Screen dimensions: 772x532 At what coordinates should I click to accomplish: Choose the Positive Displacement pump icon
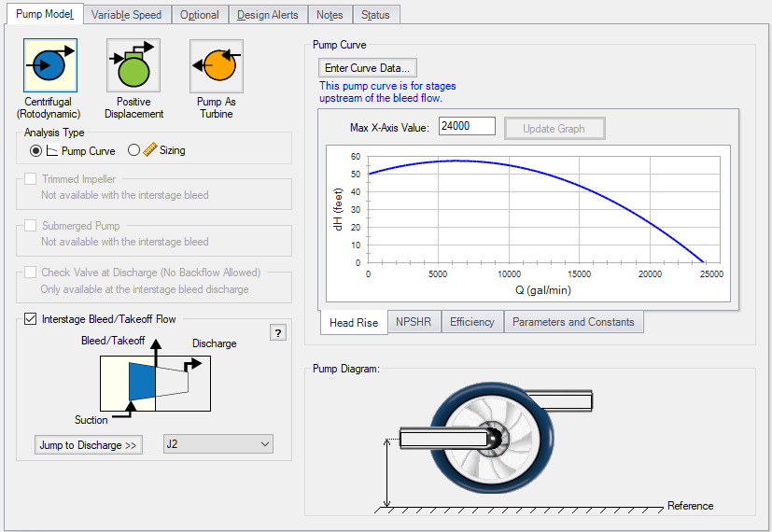pos(133,65)
